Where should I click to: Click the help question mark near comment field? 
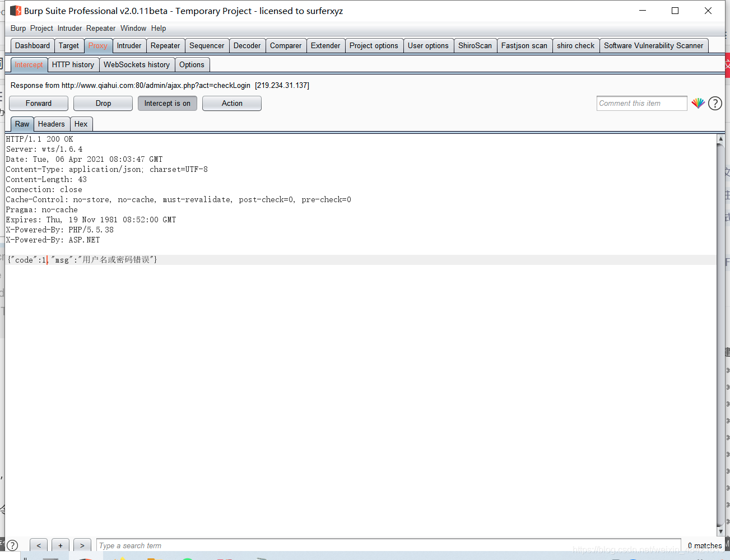[x=715, y=103]
